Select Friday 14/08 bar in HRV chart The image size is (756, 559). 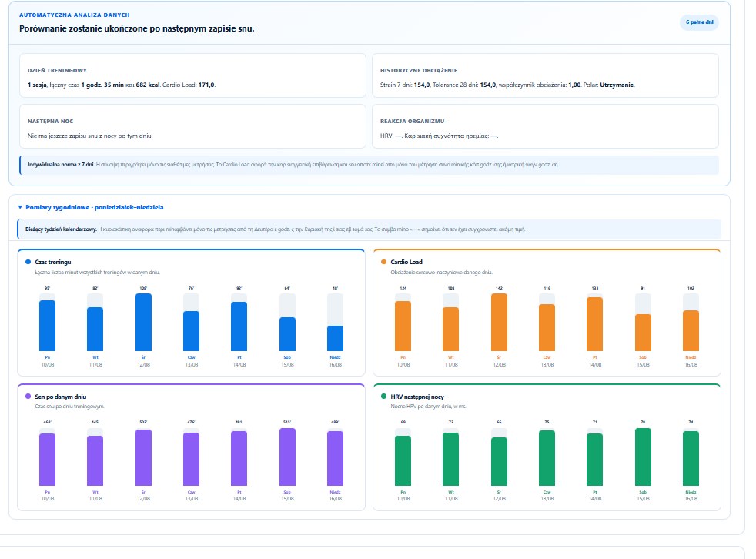[x=595, y=460]
